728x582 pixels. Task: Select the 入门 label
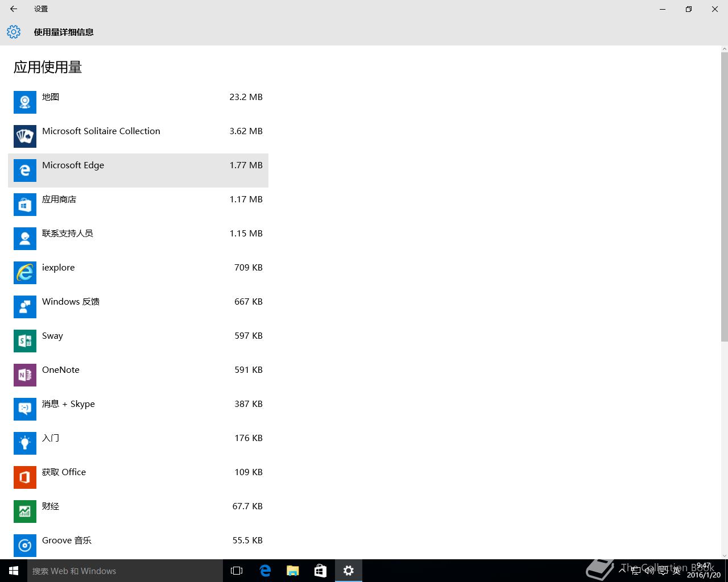click(x=51, y=438)
